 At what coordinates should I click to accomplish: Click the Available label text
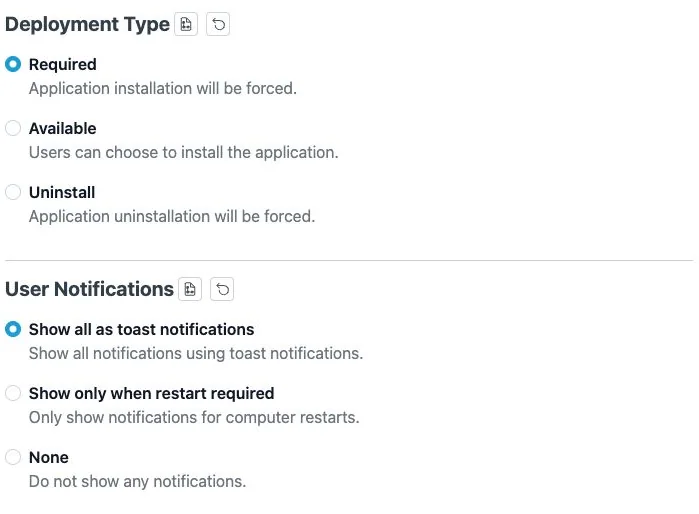pos(62,128)
